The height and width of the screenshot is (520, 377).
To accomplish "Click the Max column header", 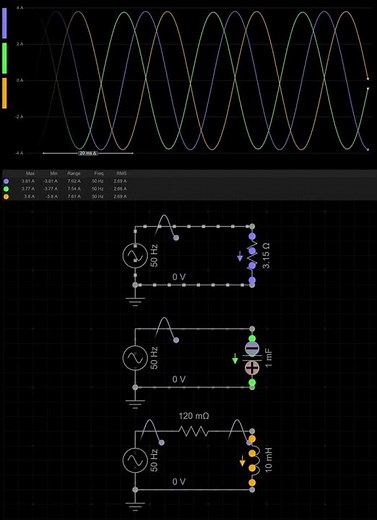I will pos(30,173).
